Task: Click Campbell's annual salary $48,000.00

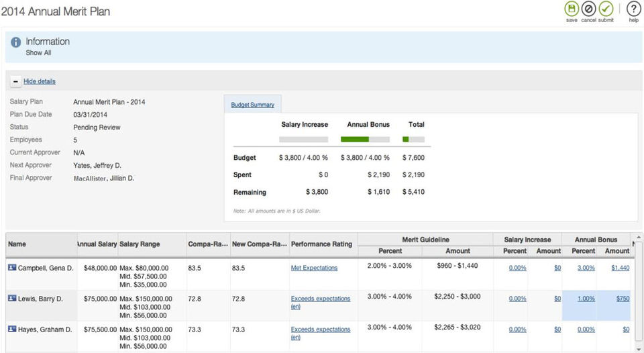Action: pos(100,268)
